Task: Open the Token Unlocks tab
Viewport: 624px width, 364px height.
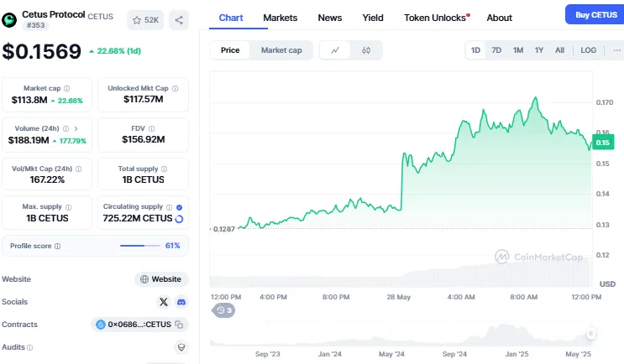Action: click(x=436, y=18)
